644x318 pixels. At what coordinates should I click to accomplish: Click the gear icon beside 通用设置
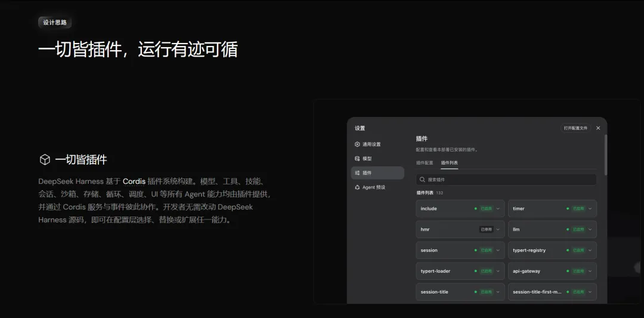(x=357, y=144)
